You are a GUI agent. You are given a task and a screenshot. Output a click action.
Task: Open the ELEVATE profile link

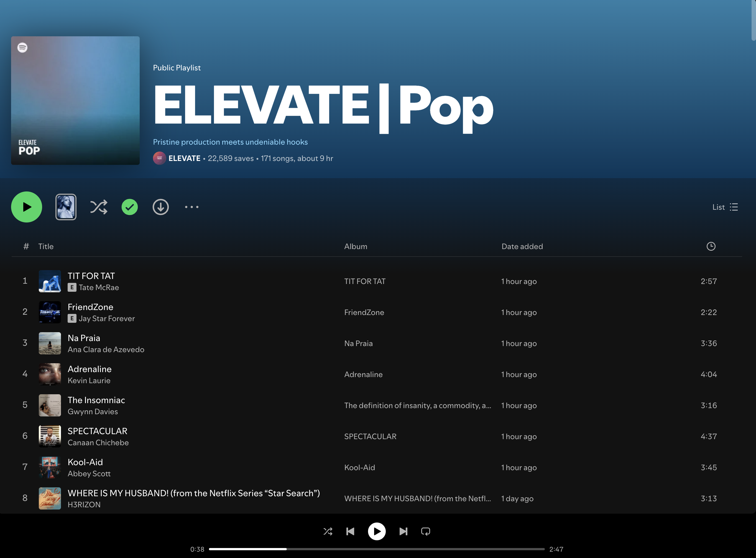[185, 158]
